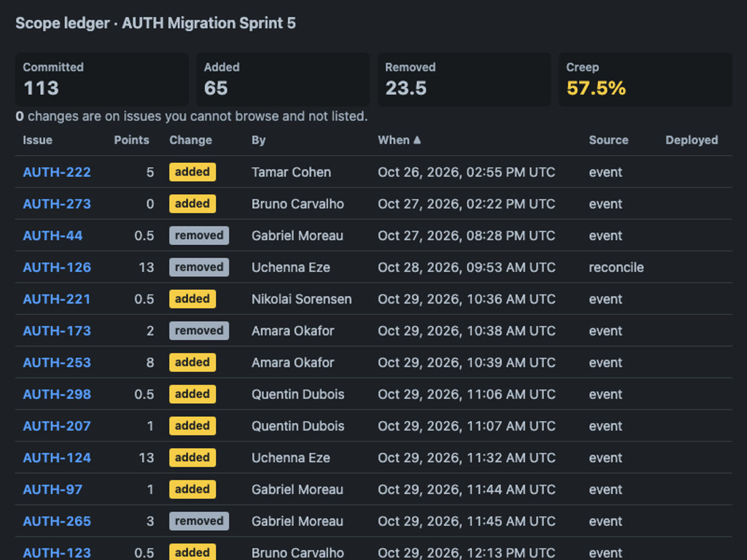The height and width of the screenshot is (560, 747).
Task: Select the Committed 113 summary card
Action: pos(102,80)
